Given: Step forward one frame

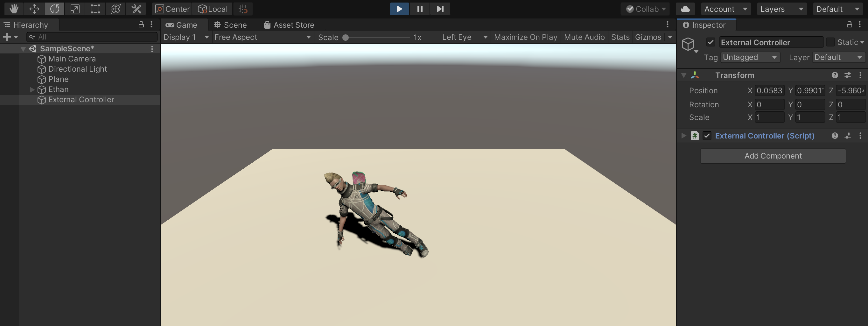Looking at the screenshot, I should (x=440, y=9).
